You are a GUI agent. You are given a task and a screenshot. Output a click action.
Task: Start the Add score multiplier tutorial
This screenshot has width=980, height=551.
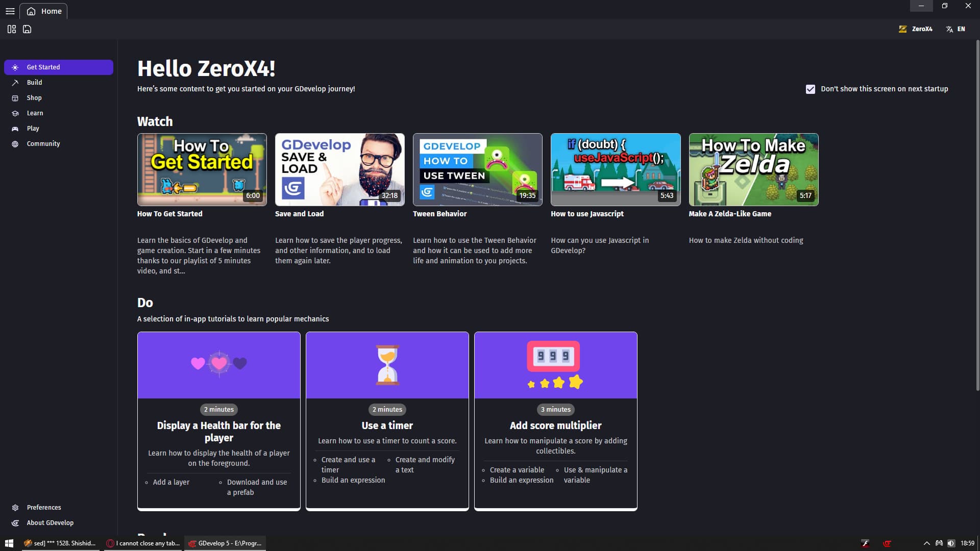pos(556,421)
